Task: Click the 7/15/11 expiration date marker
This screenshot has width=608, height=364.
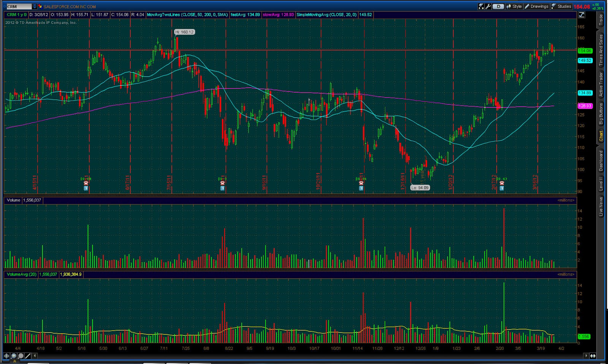Action: pos(169,182)
